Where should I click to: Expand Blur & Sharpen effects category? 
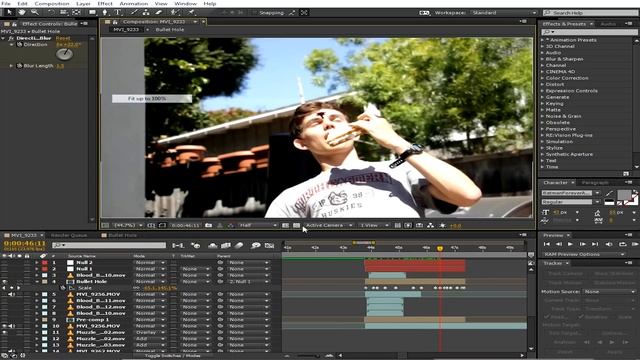pos(542,59)
